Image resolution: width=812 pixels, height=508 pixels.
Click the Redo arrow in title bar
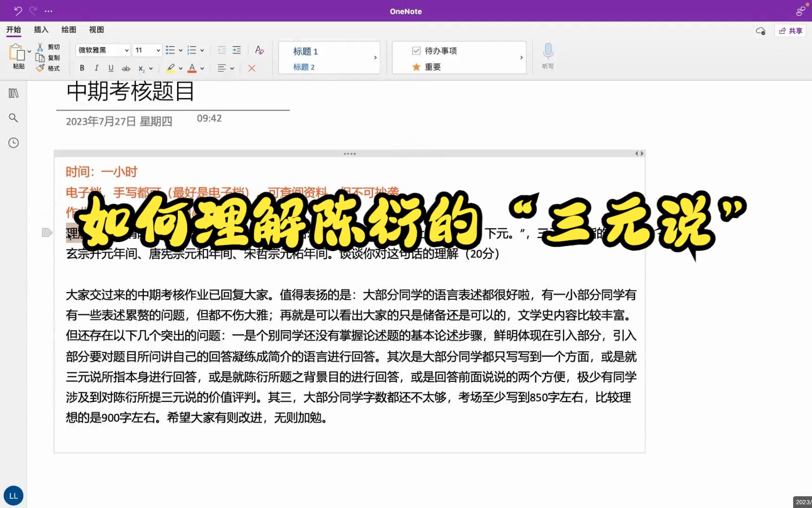point(33,10)
